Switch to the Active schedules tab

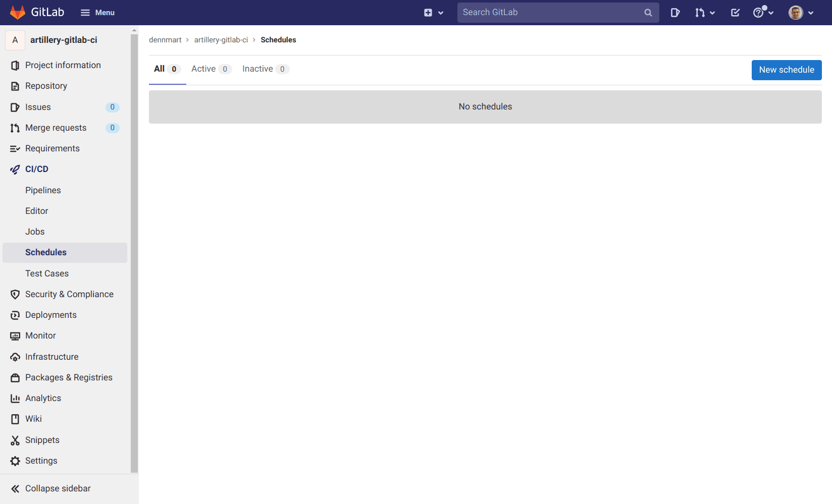(x=203, y=69)
